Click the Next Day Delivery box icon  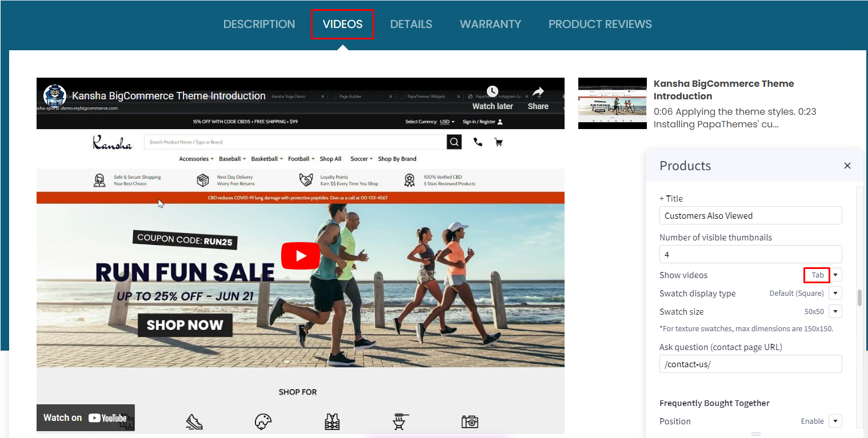[203, 180]
